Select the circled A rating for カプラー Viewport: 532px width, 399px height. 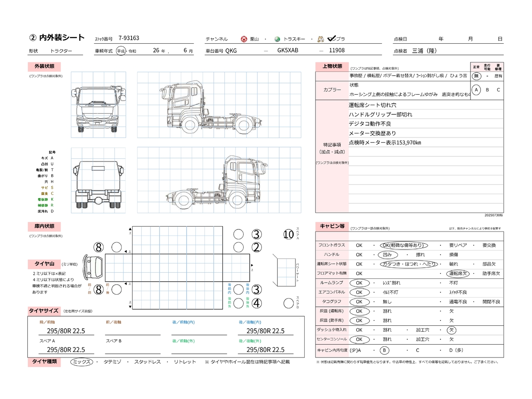click(x=476, y=90)
